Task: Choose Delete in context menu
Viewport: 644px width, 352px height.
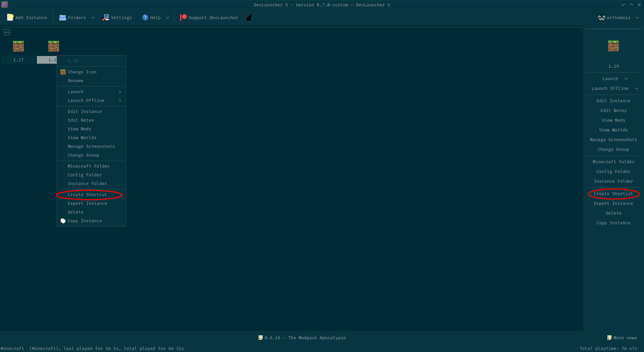Action: tap(91, 212)
